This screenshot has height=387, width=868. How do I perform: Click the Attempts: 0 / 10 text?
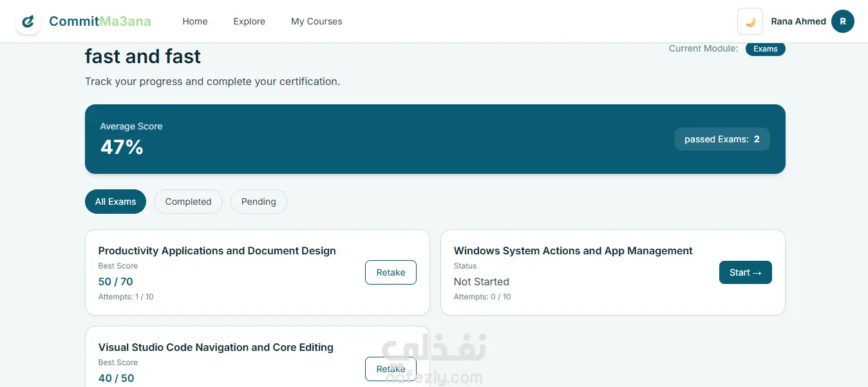pyautogui.click(x=482, y=297)
